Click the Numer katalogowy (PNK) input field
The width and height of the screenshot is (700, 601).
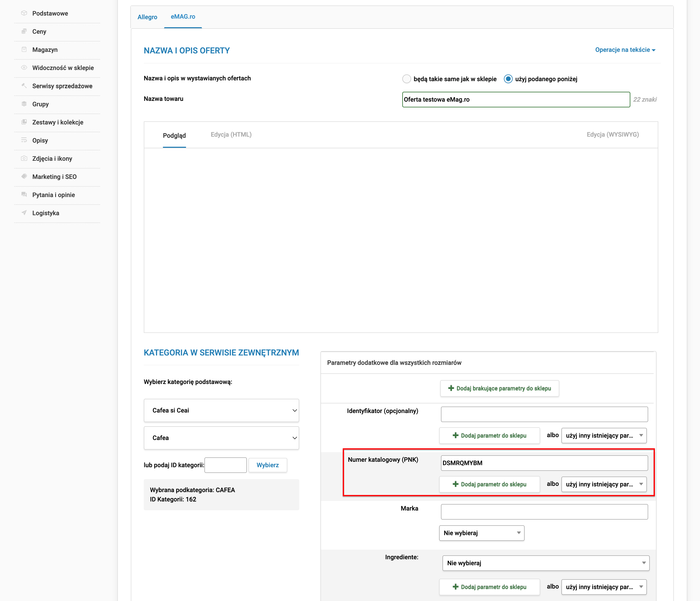point(544,463)
